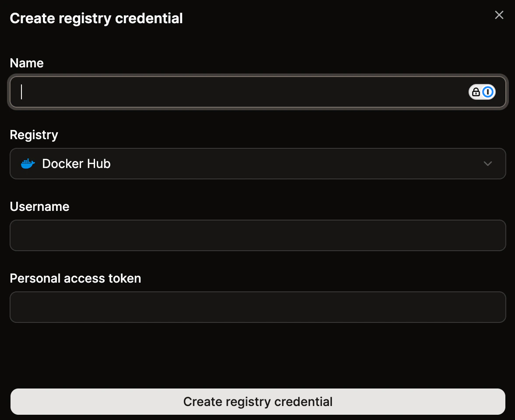Click the padlock glyph inside the pill badge
Viewport: 515px width, 420px height.
coord(476,92)
